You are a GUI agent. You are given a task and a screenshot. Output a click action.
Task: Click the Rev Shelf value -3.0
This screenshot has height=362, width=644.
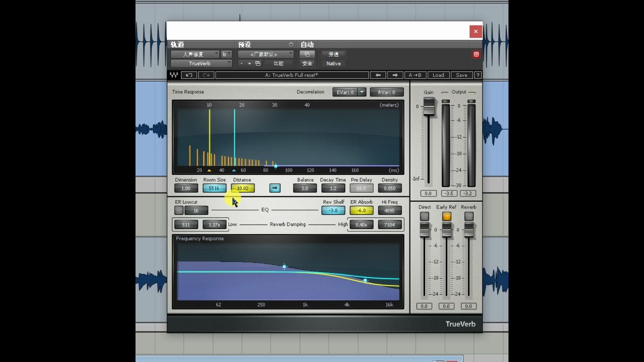pyautogui.click(x=333, y=210)
